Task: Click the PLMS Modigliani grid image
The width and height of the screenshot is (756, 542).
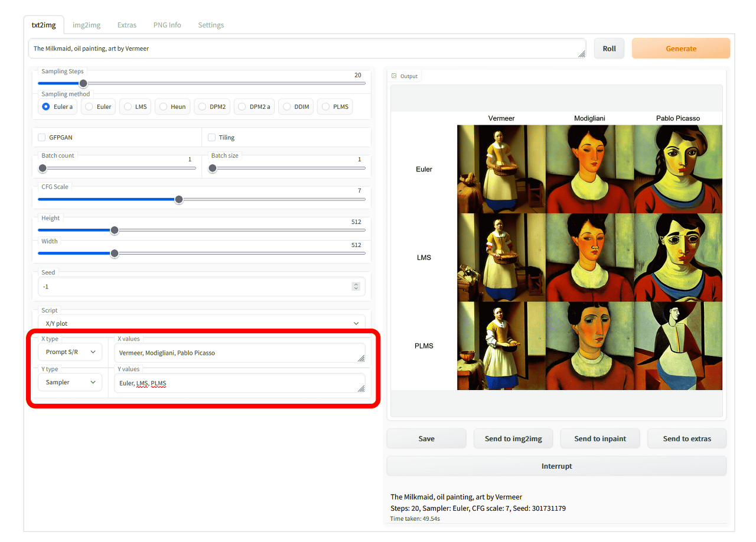Action: pos(589,346)
